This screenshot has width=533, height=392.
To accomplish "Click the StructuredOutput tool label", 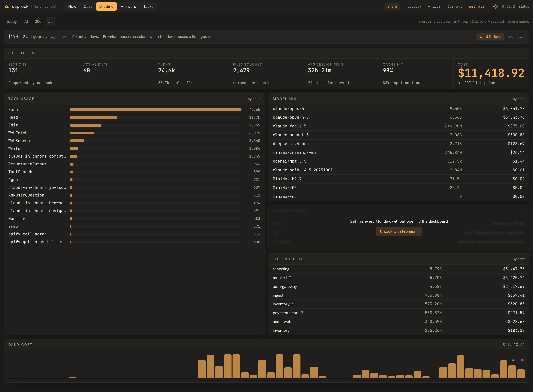I will [x=27, y=164].
